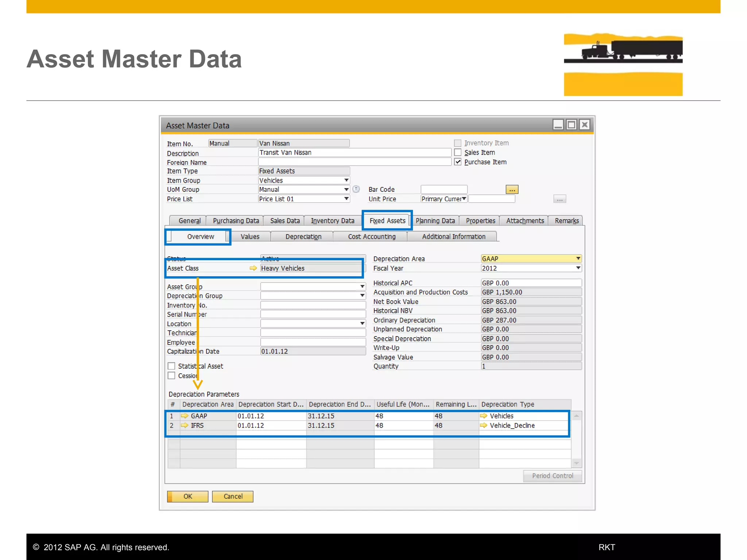The width and height of the screenshot is (747, 560).
Task: Click Ordinary Depreciation GBP 287.00 value
Action: pyautogui.click(x=531, y=320)
